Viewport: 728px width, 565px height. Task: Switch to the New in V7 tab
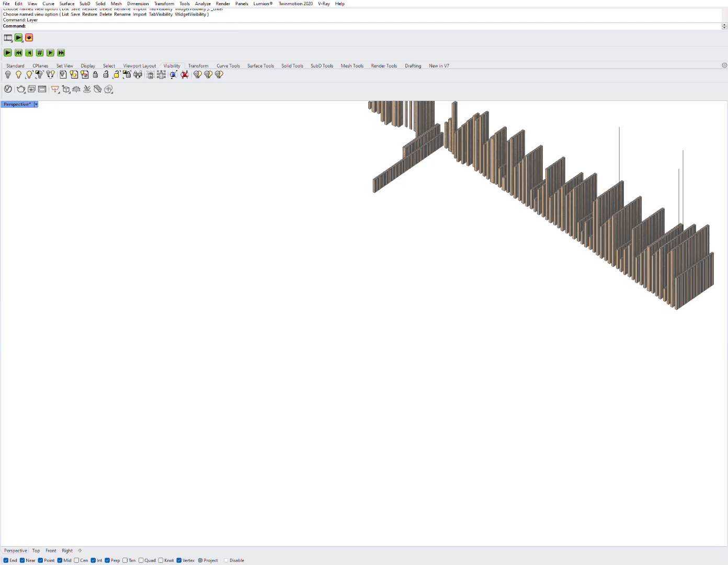point(439,66)
